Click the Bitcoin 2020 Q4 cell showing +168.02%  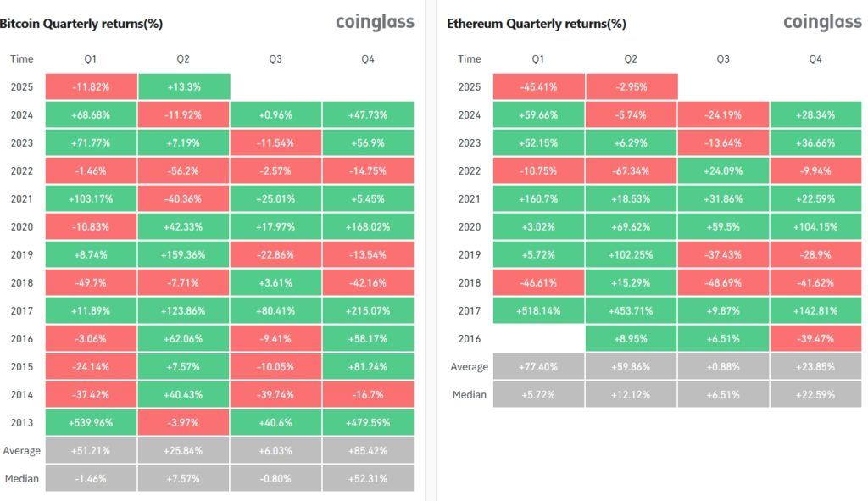[x=368, y=226]
